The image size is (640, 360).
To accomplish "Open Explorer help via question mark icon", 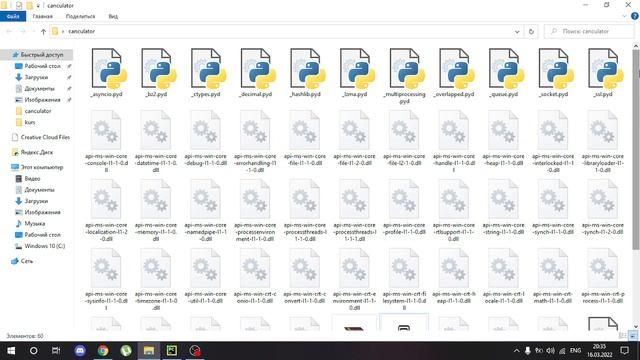I will (x=635, y=16).
